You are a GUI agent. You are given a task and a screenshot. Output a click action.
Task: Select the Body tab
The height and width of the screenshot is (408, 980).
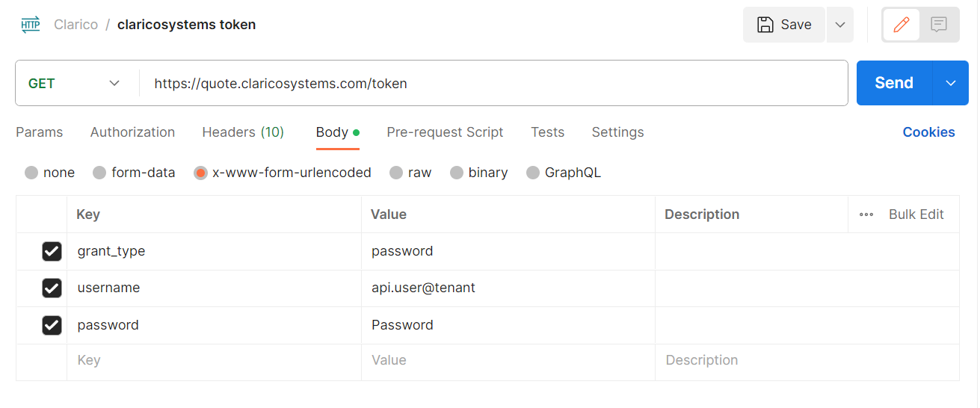coord(338,132)
